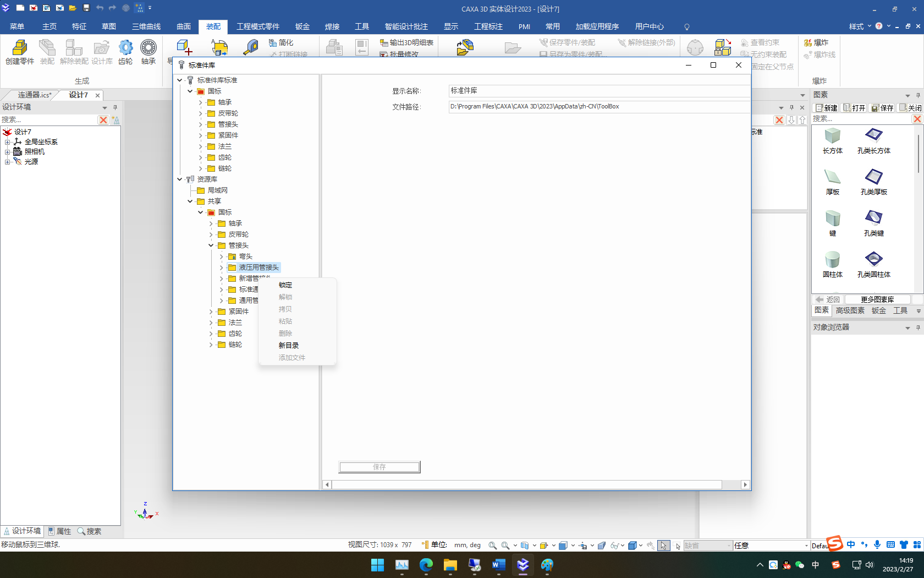Click 新建 in the 图素 panel

pyautogui.click(x=827, y=108)
